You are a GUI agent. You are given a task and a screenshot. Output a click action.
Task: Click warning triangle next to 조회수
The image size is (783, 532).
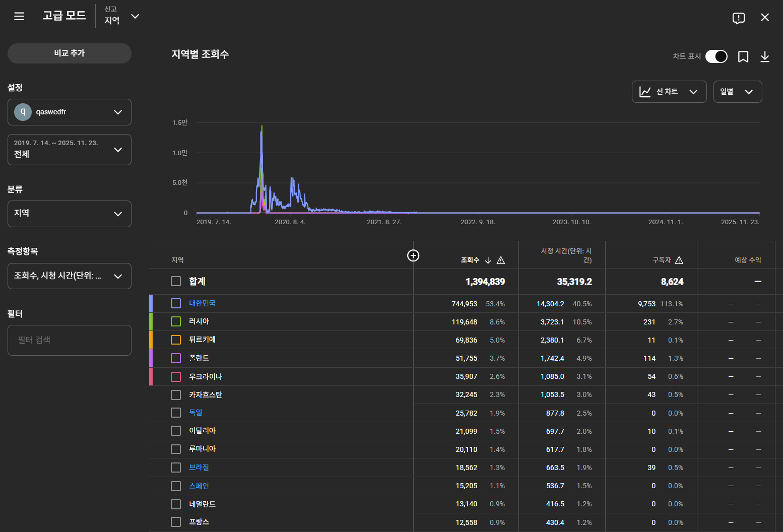pos(500,260)
